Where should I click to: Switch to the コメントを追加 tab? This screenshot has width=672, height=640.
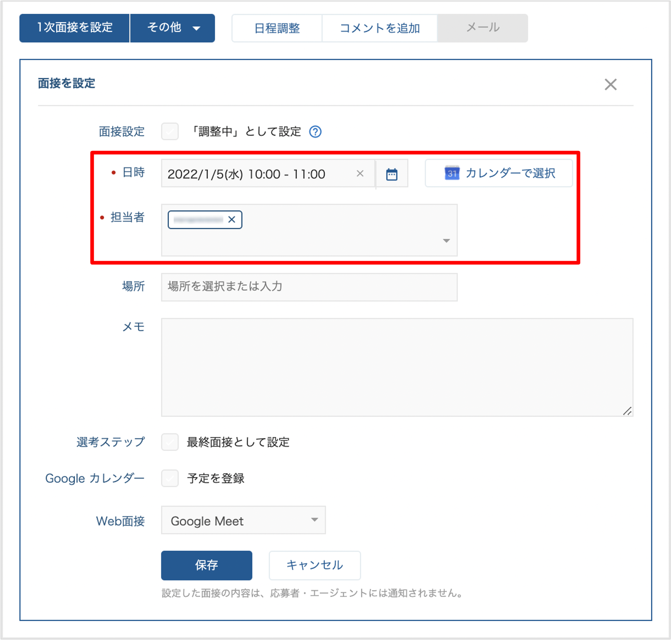pyautogui.click(x=379, y=28)
